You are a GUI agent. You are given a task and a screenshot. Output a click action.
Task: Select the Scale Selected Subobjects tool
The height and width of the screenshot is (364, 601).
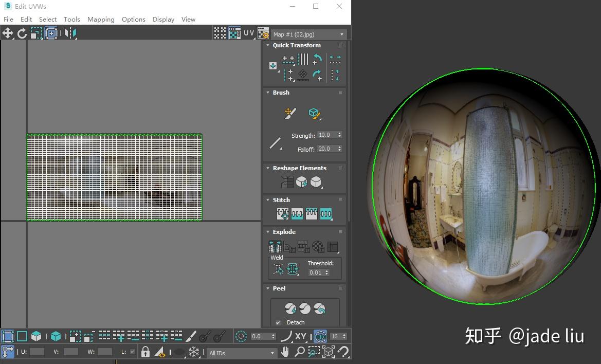click(x=36, y=33)
